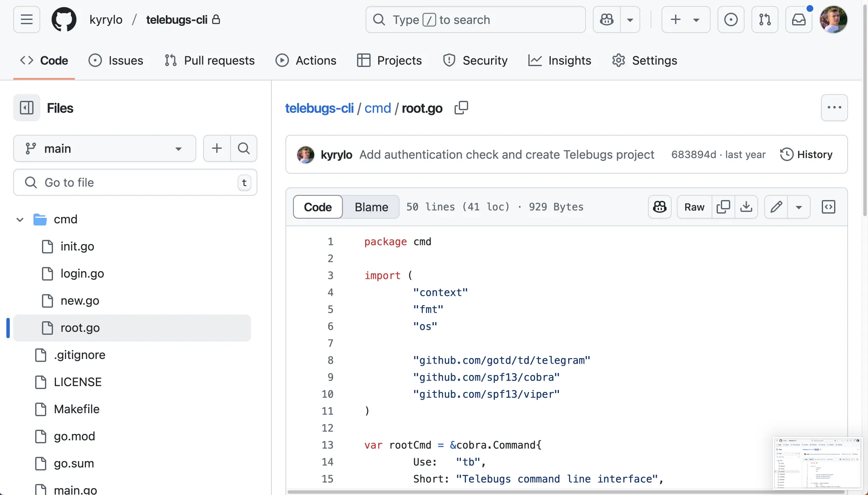The width and height of the screenshot is (868, 495).
Task: Open the user profile avatar menu
Action: tap(834, 19)
